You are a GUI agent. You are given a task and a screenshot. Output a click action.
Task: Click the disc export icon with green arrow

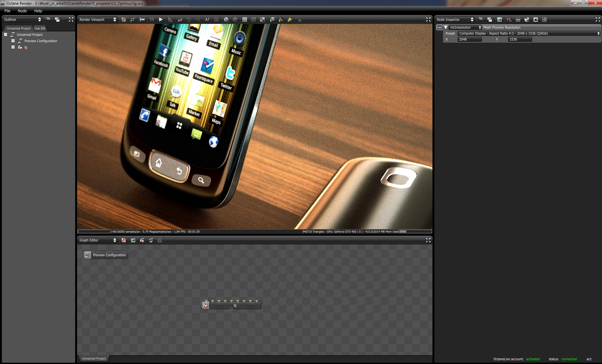click(x=281, y=19)
